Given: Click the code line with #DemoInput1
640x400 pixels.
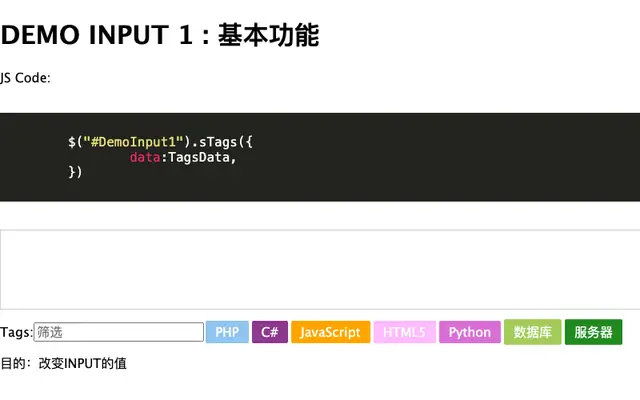Looking at the screenshot, I should click(160, 142).
